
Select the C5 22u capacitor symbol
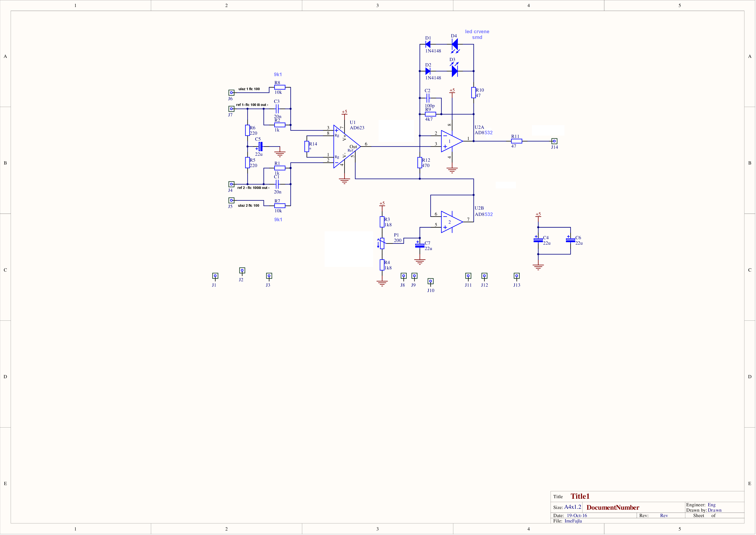[260, 147]
